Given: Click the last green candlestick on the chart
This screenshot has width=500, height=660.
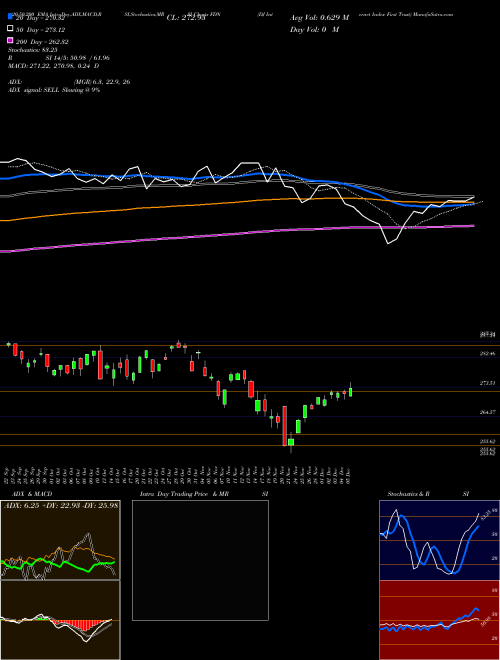Looking at the screenshot, I should click(351, 391).
